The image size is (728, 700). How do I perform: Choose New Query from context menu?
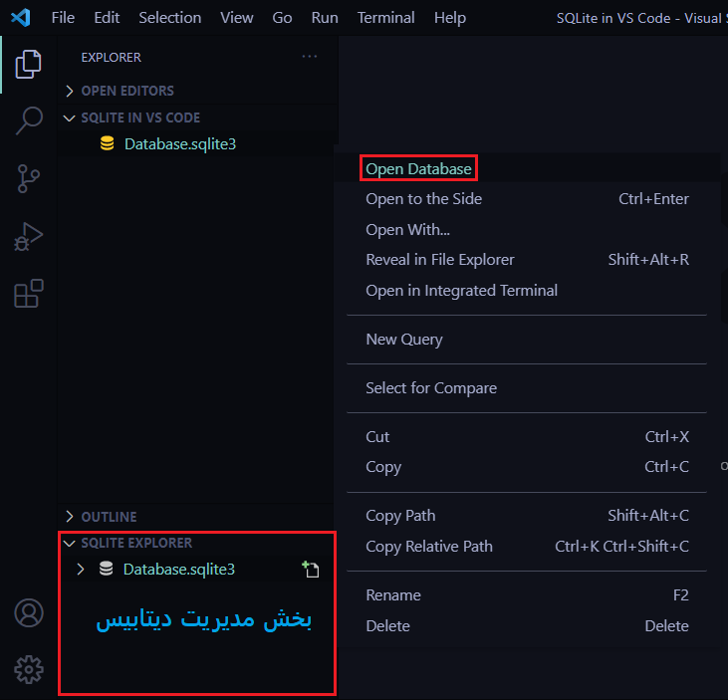click(x=527, y=340)
